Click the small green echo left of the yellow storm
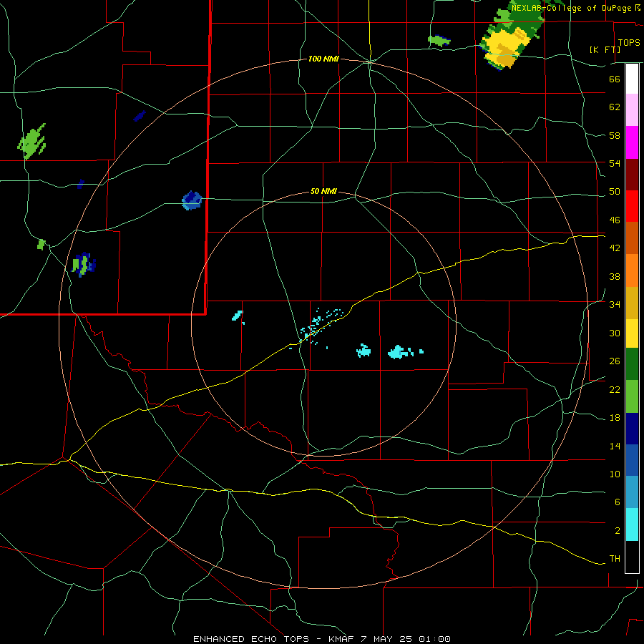This screenshot has width=644, height=644. pos(439,40)
